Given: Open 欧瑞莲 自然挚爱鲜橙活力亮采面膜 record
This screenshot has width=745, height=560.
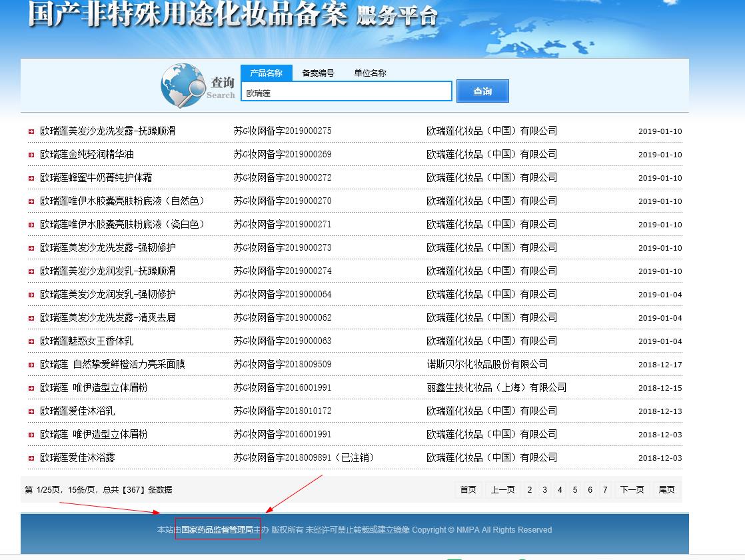Looking at the screenshot, I should click(113, 364).
